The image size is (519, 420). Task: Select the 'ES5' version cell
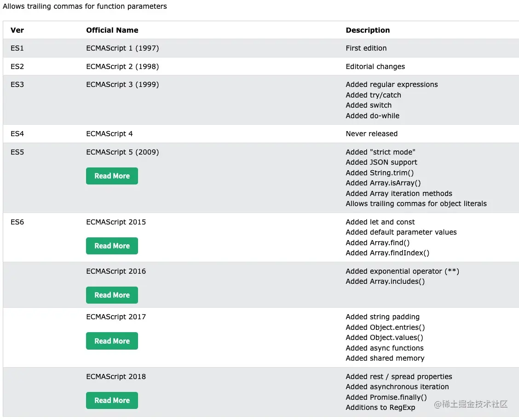(17, 152)
